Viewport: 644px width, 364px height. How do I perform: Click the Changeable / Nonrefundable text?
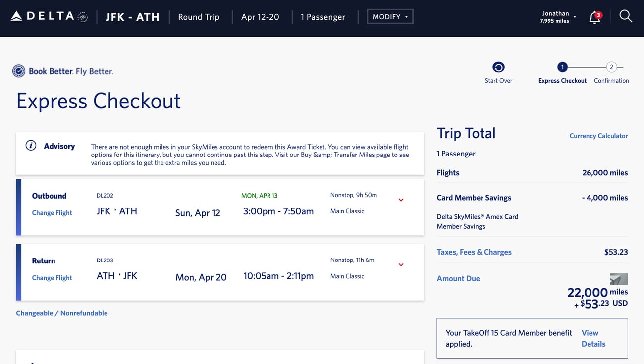click(x=61, y=313)
